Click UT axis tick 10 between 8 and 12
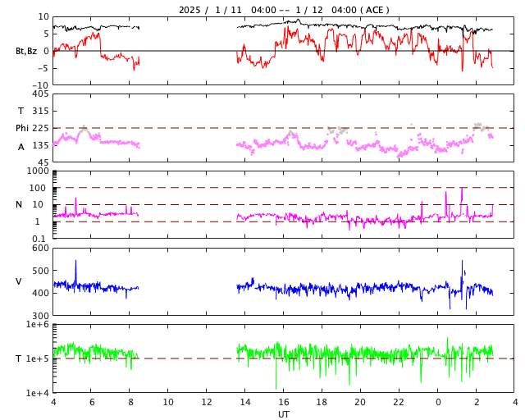Image resolution: width=525 pixels, height=420 pixels. point(168,402)
